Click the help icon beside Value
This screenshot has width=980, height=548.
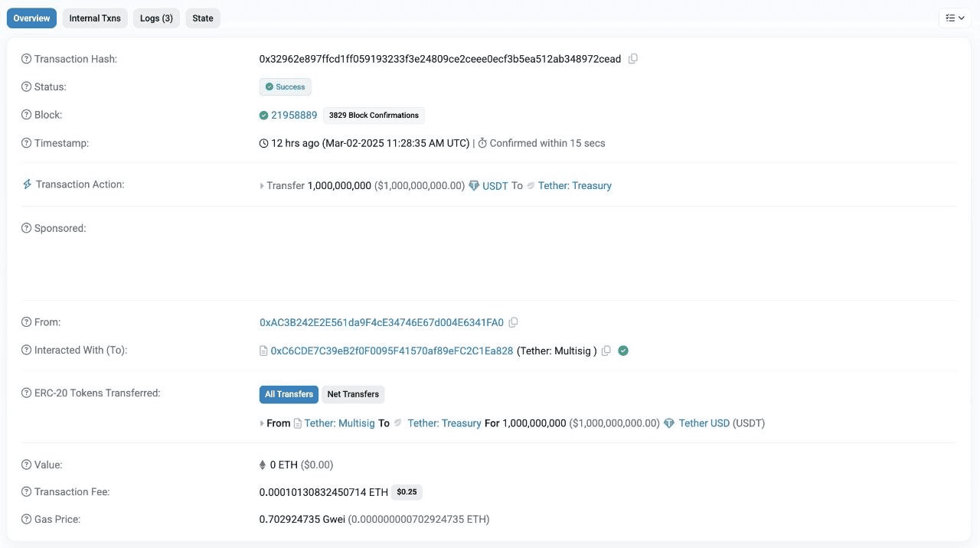tap(27, 465)
